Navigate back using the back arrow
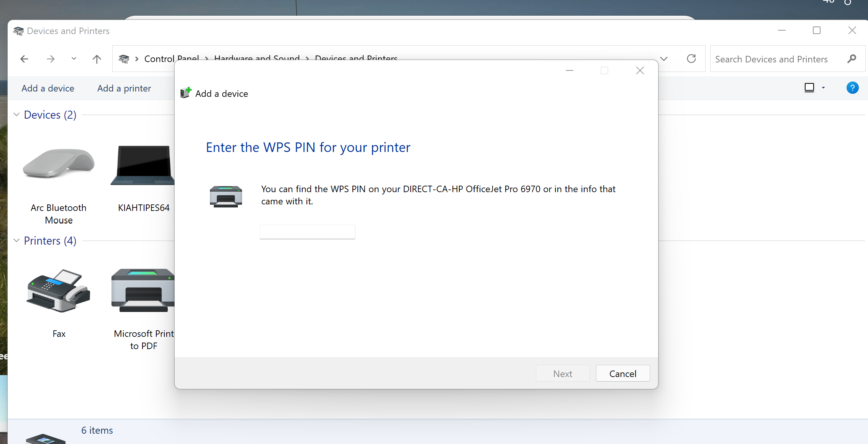868x444 pixels. (x=24, y=59)
